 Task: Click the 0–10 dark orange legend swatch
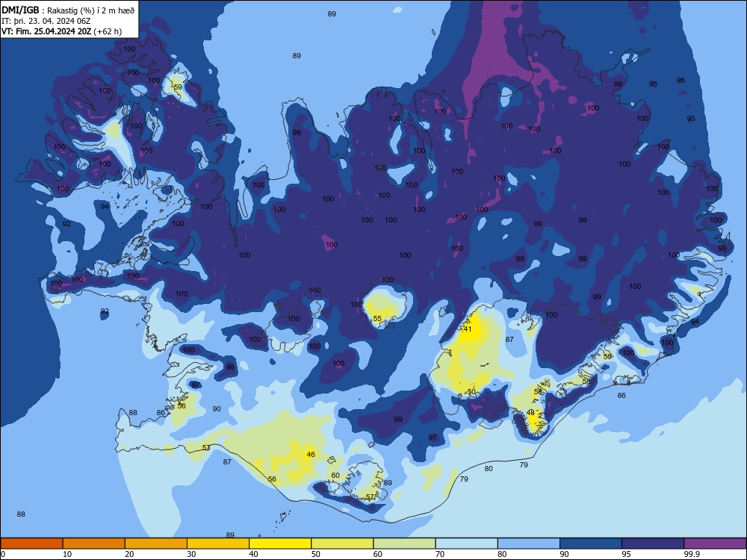tap(31, 544)
